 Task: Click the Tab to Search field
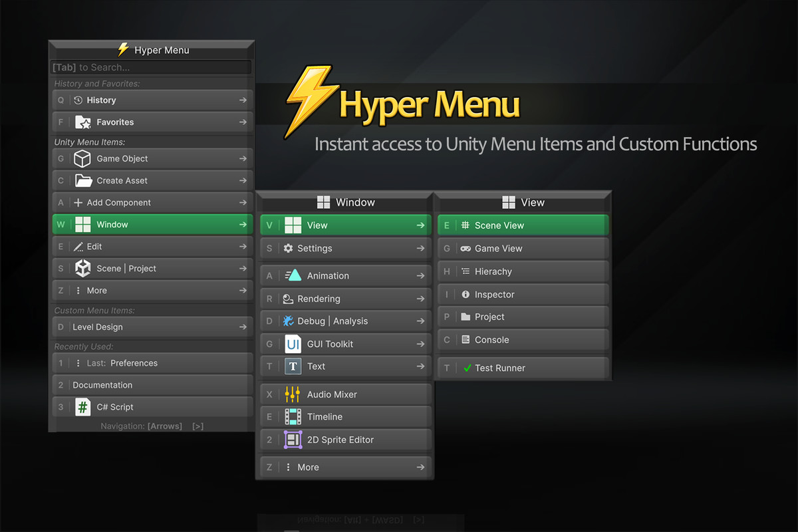coord(152,67)
